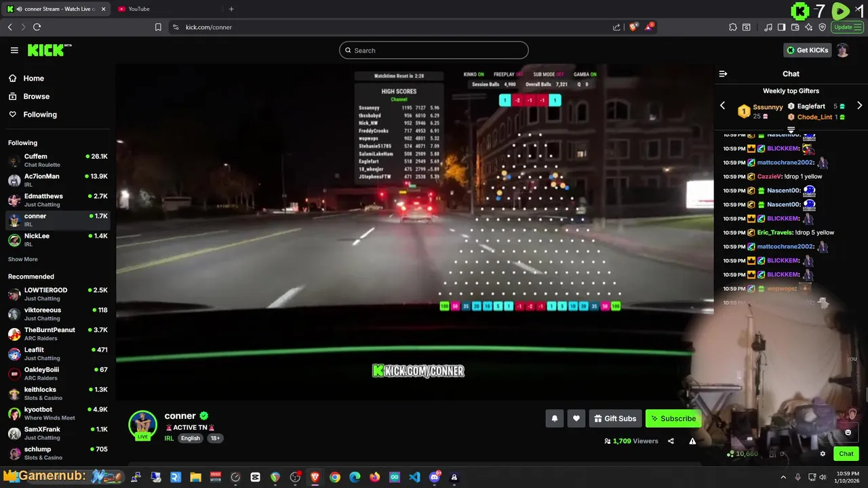Reload the page
The width and height of the screenshot is (868, 488).
37,27
